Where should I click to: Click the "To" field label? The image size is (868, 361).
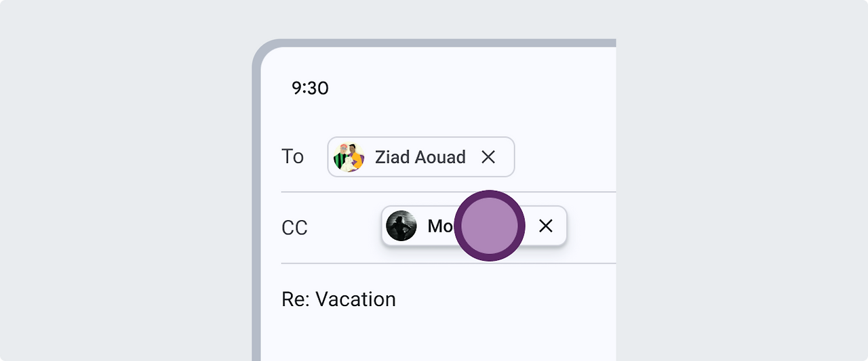coord(292,156)
